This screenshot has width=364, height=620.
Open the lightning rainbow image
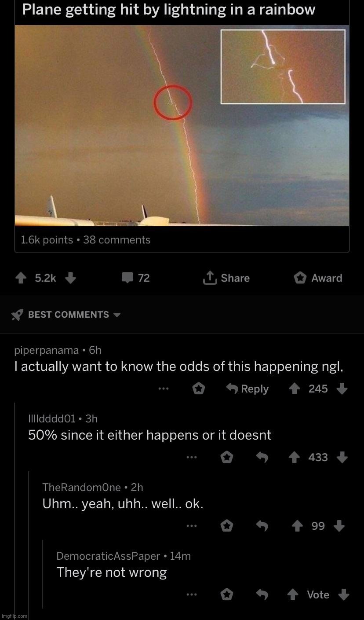tap(182, 125)
